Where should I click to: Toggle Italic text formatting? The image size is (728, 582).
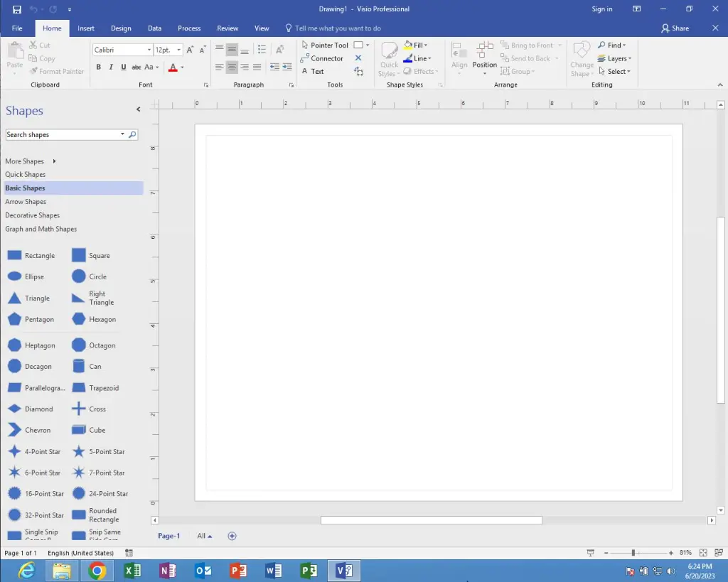pos(111,68)
